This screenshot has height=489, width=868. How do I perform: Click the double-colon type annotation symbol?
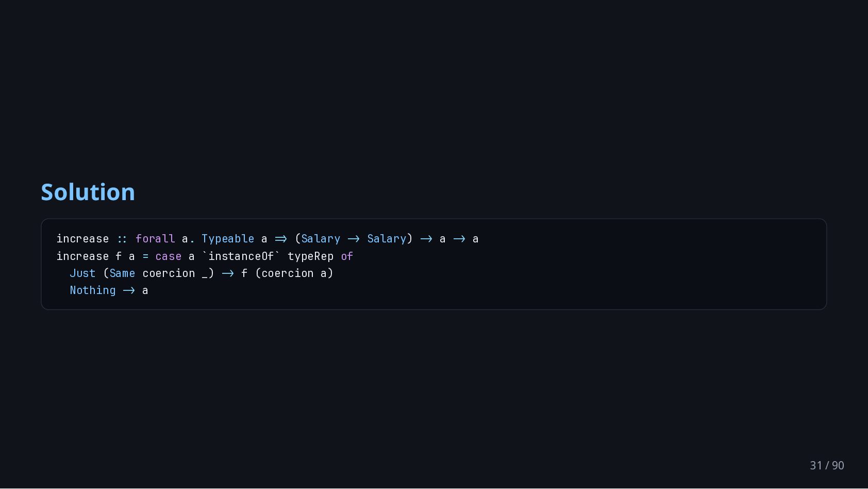tap(122, 239)
